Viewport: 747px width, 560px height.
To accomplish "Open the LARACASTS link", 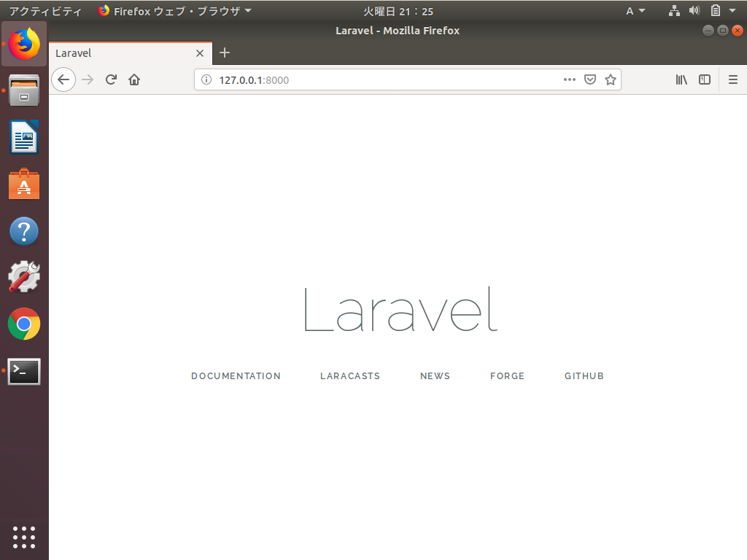I will [350, 376].
